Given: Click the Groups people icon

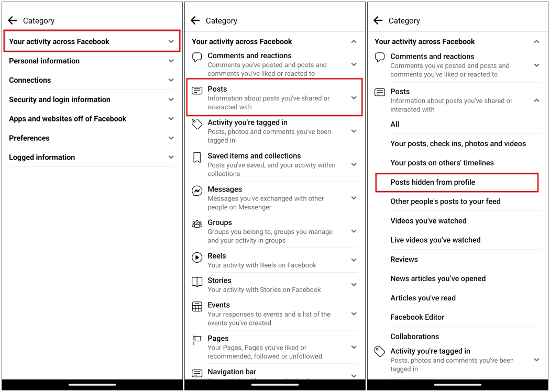Looking at the screenshot, I should point(196,223).
